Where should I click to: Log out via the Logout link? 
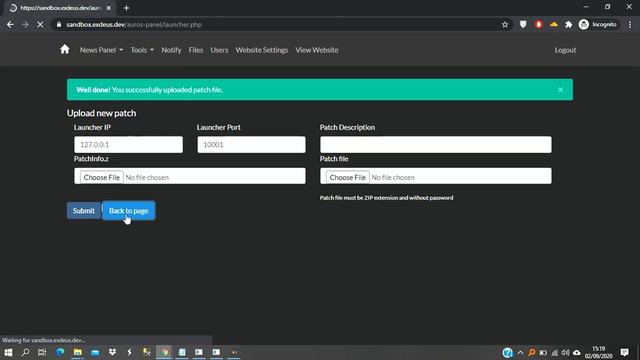565,50
